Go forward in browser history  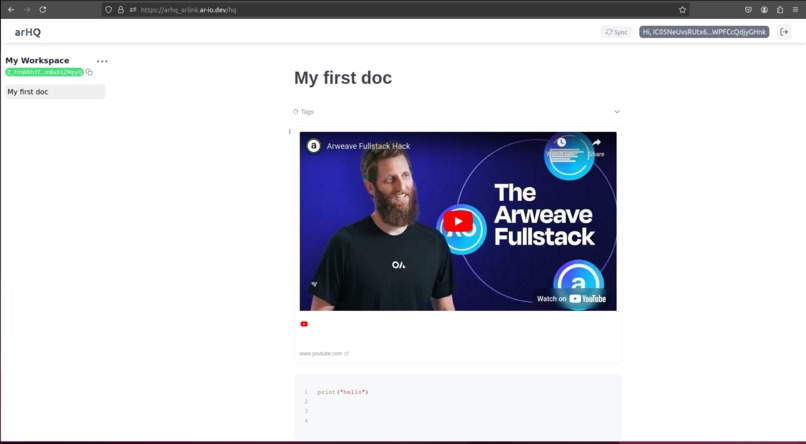(x=27, y=9)
